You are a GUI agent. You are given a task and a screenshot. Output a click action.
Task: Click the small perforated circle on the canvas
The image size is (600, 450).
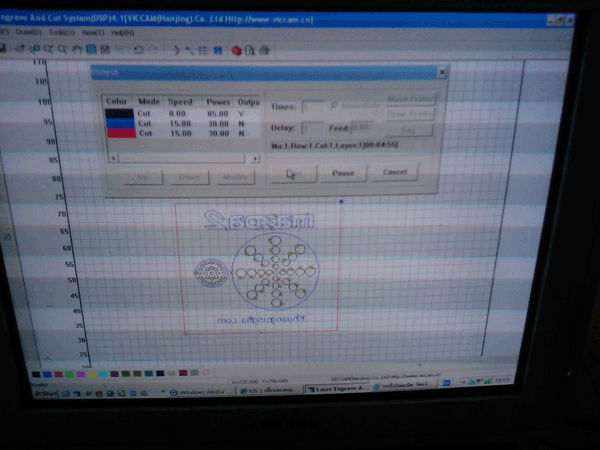211,273
